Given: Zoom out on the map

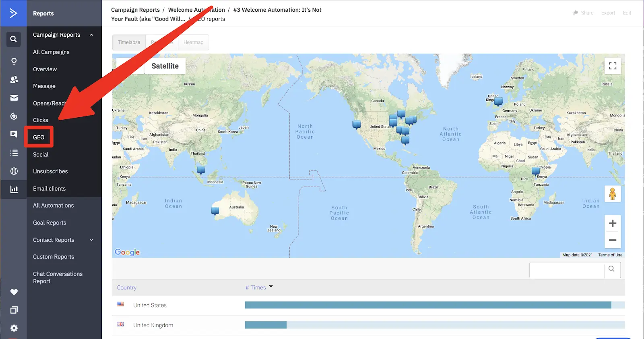Looking at the screenshot, I should click(613, 240).
